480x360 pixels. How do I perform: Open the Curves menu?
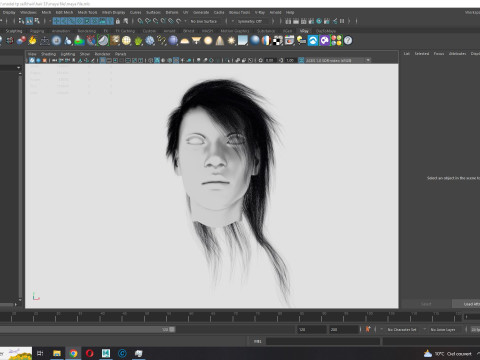135,12
